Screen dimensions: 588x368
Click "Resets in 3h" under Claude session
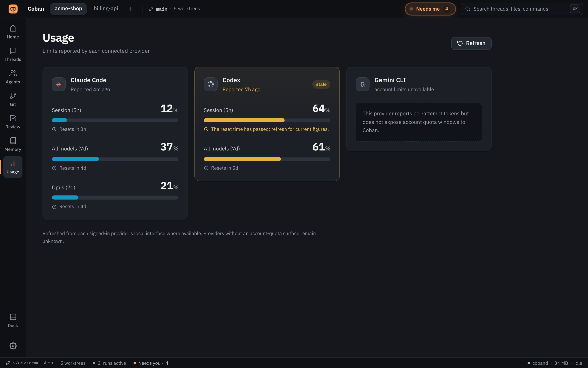click(73, 129)
